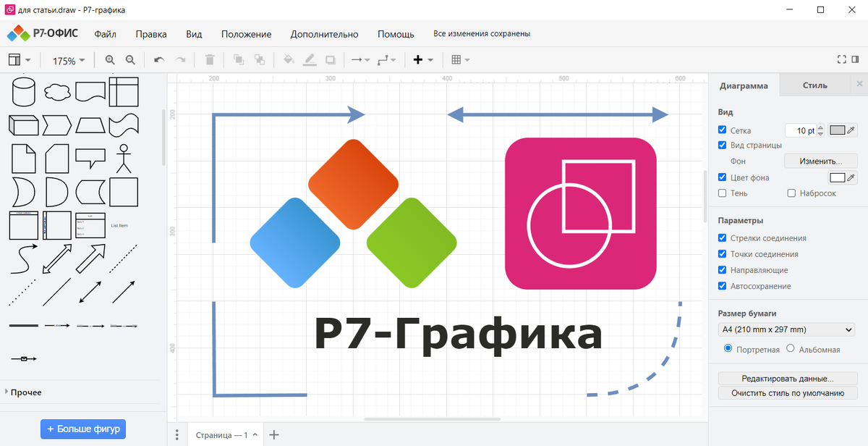
Task: Click the background color swatch
Action: [x=838, y=177]
